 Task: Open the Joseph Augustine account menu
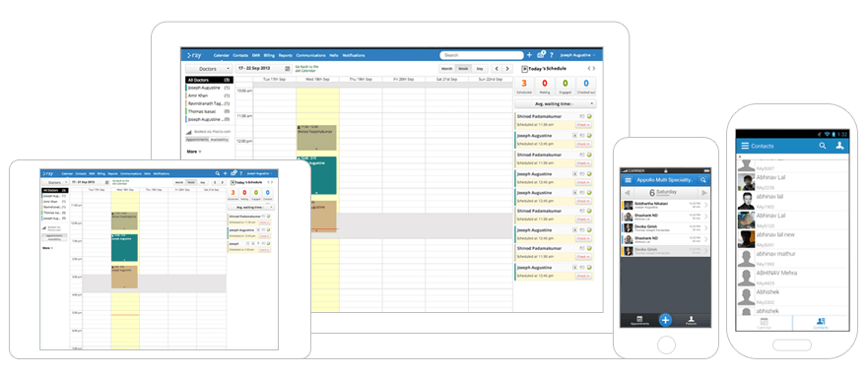coord(577,55)
